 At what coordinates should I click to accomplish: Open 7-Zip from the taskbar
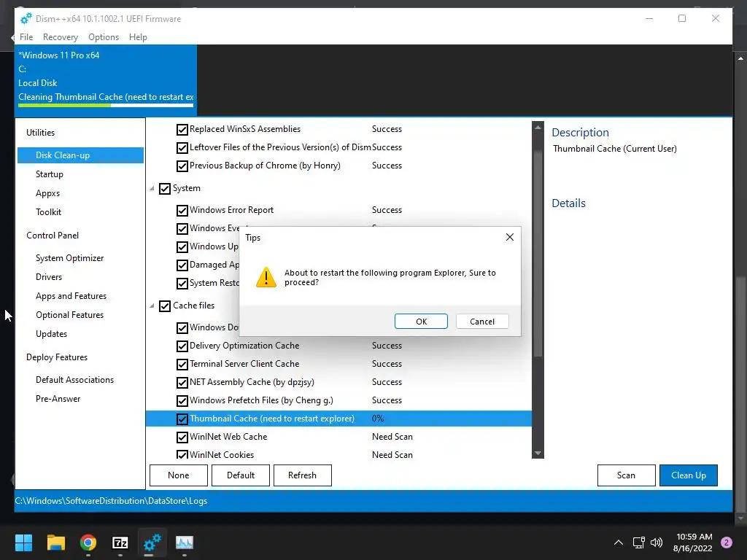pos(120,542)
